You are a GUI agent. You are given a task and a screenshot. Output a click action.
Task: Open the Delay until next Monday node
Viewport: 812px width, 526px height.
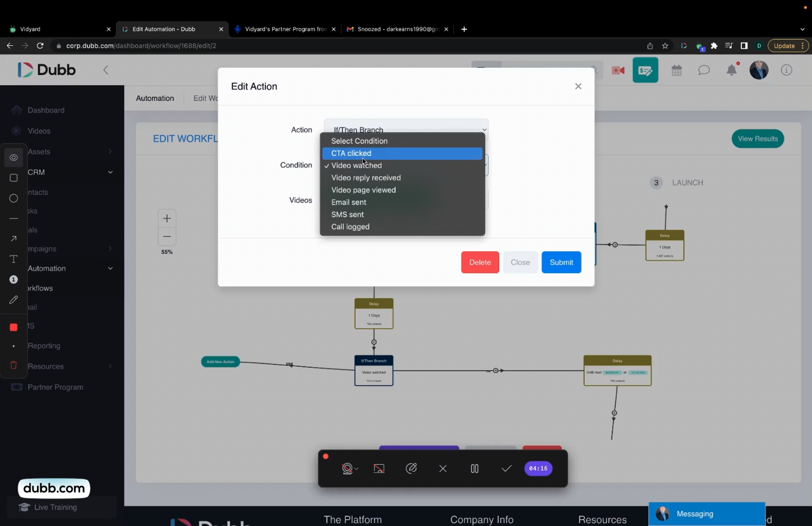click(x=618, y=371)
